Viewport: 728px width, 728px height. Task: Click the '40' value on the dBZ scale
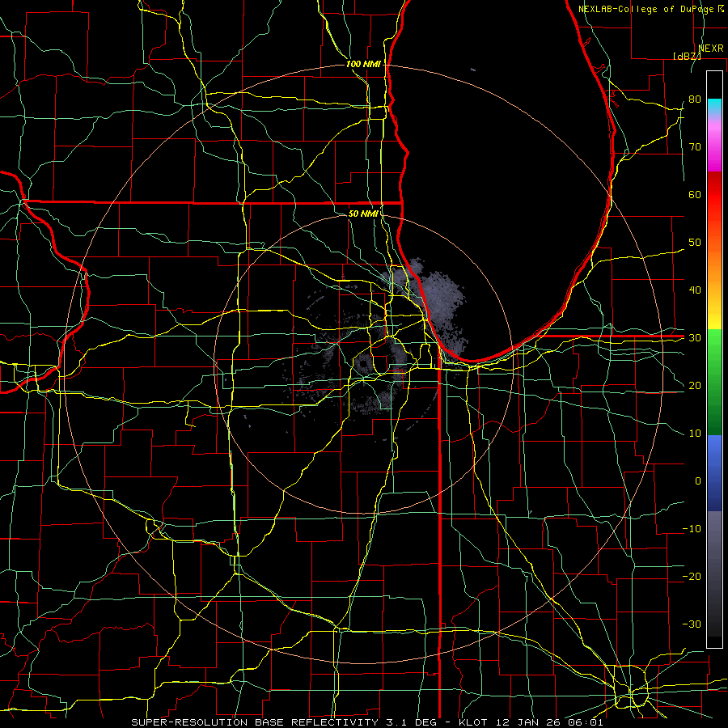695,290
